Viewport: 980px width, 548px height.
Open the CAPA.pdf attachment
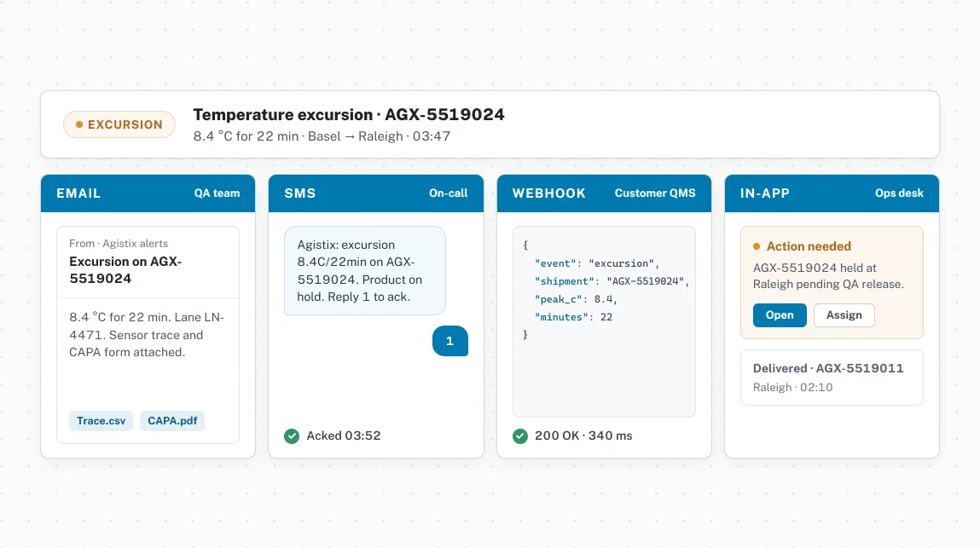coord(172,421)
